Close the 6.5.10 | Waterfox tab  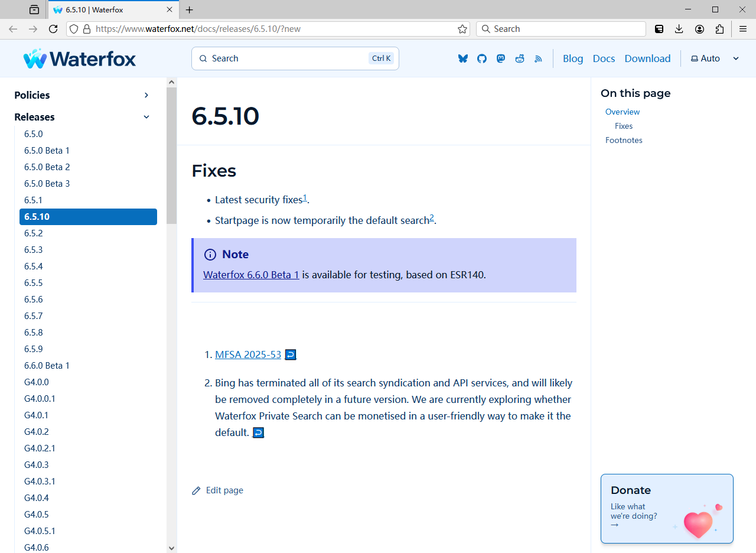(x=170, y=9)
